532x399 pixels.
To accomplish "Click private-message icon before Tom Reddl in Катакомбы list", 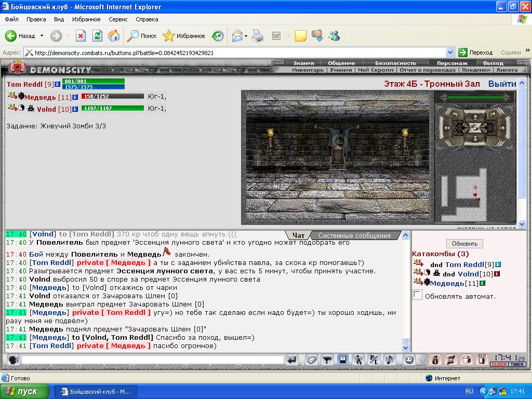I will 418,263.
